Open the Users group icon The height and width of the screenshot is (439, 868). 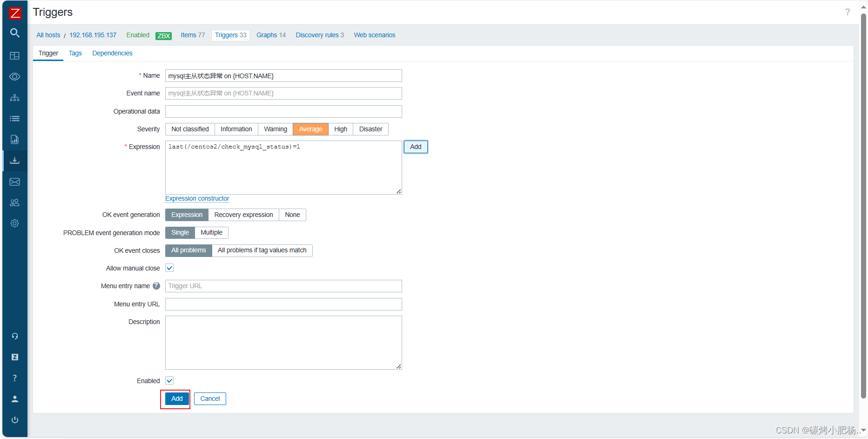(15, 203)
